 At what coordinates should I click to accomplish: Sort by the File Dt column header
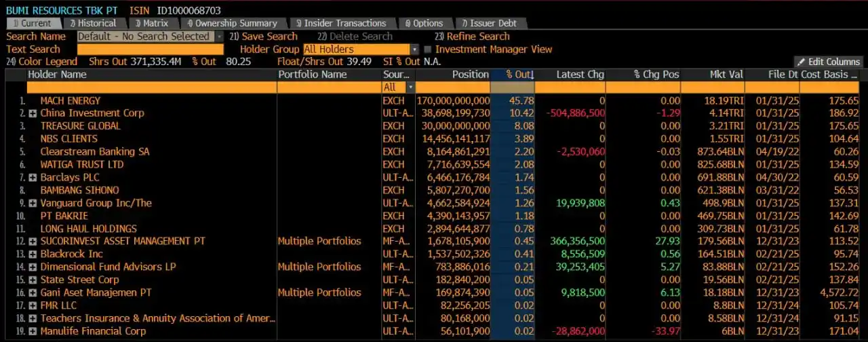[783, 75]
